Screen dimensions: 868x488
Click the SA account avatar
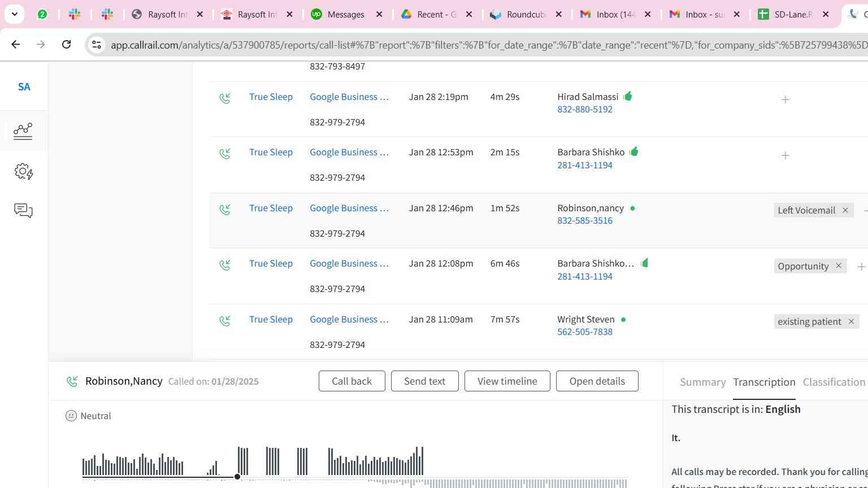24,86
